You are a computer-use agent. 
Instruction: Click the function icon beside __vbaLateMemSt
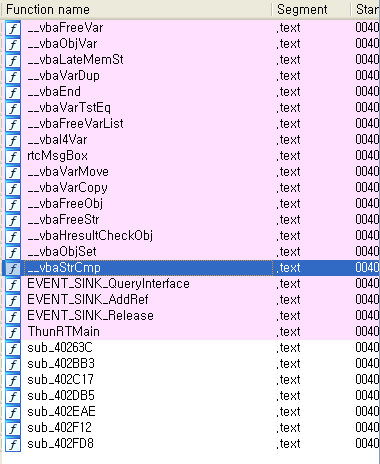click(x=13, y=60)
